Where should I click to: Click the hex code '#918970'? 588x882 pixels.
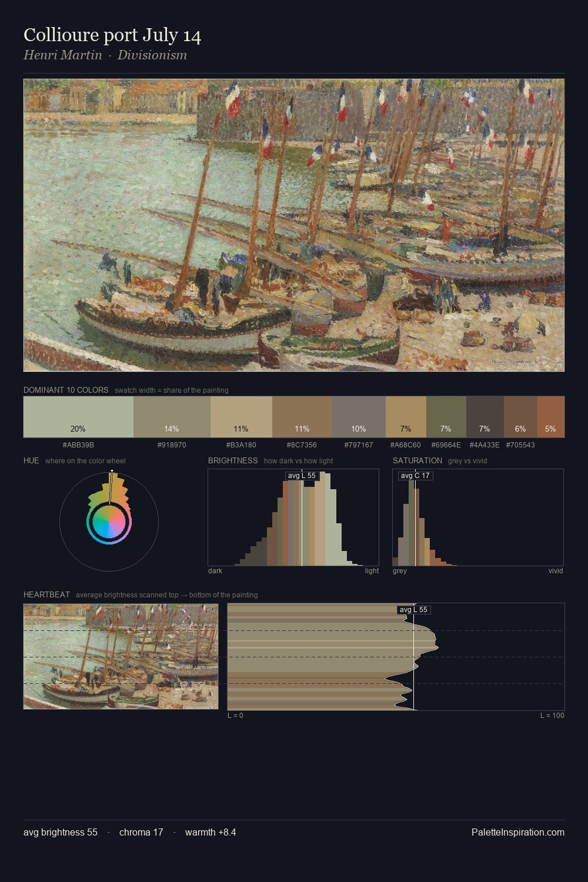tap(172, 445)
